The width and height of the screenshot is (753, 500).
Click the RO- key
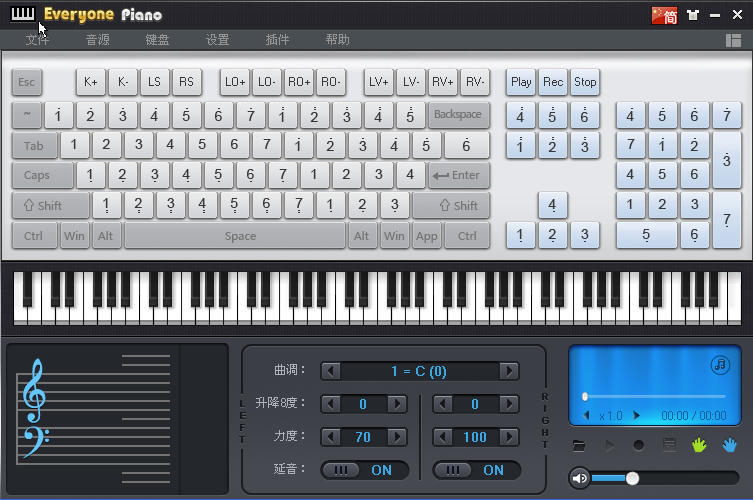coord(330,82)
